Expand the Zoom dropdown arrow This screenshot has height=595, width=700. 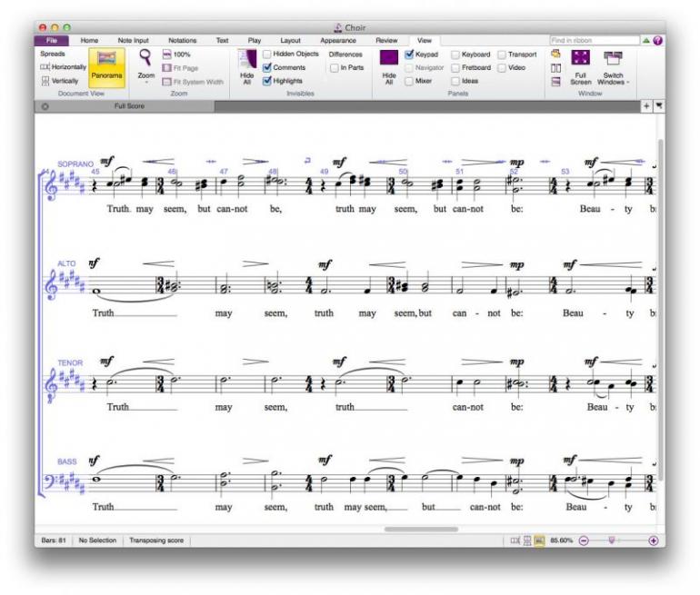pos(146,83)
